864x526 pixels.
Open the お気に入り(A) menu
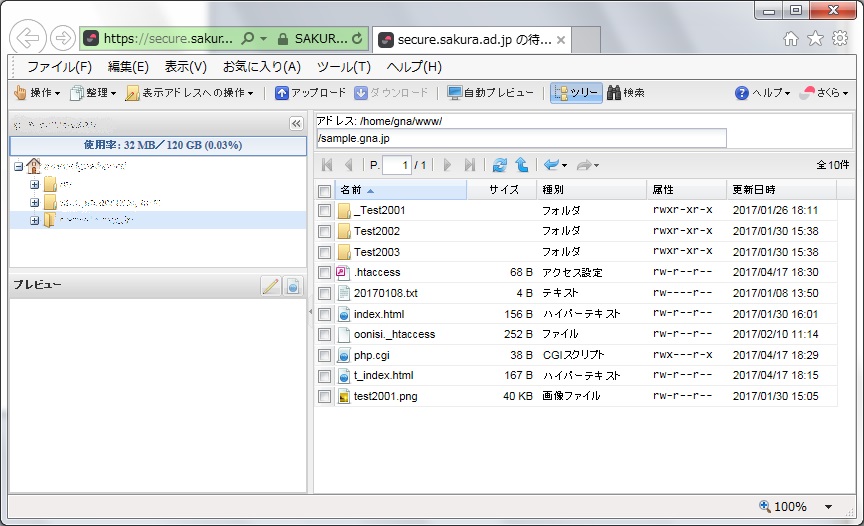[x=261, y=67]
